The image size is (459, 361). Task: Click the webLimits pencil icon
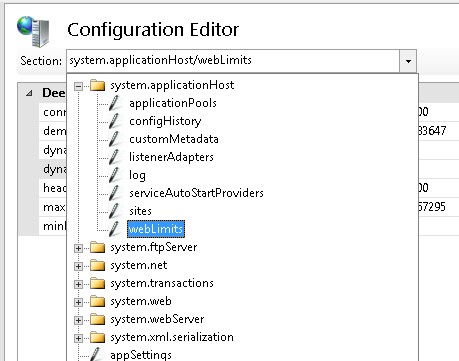pos(115,229)
